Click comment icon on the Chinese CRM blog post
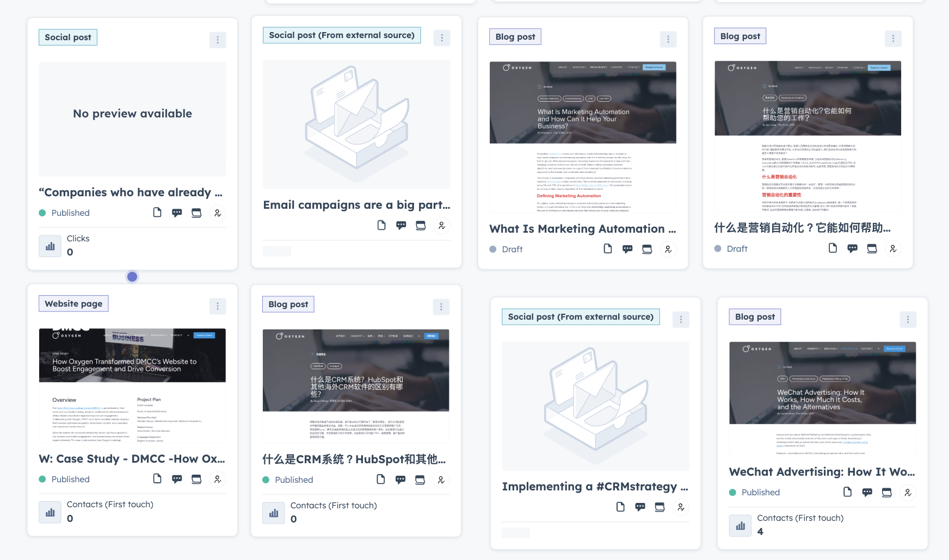The height and width of the screenshot is (560, 949). pyautogui.click(x=400, y=479)
